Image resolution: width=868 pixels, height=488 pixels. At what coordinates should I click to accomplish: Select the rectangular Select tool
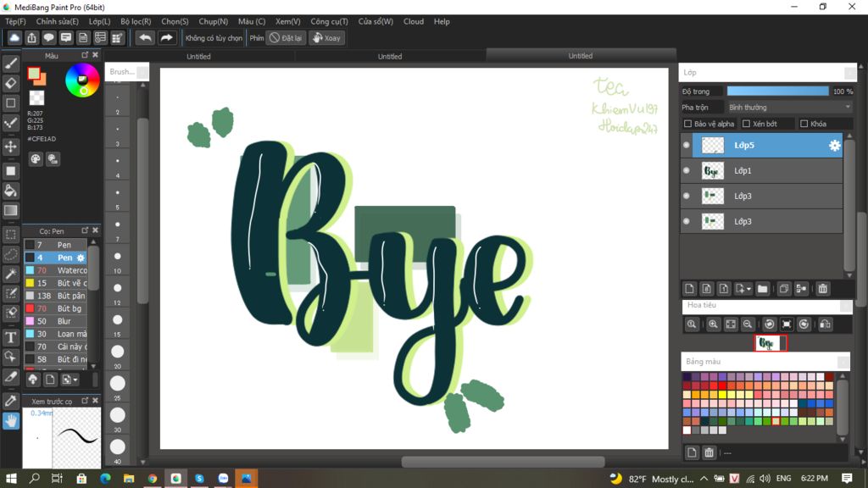coord(10,235)
